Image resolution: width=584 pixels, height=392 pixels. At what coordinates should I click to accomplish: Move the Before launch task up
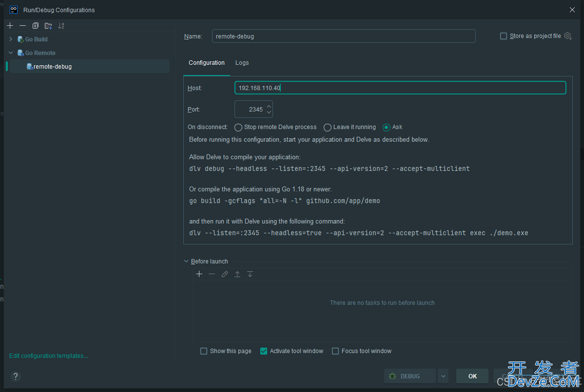[237, 274]
